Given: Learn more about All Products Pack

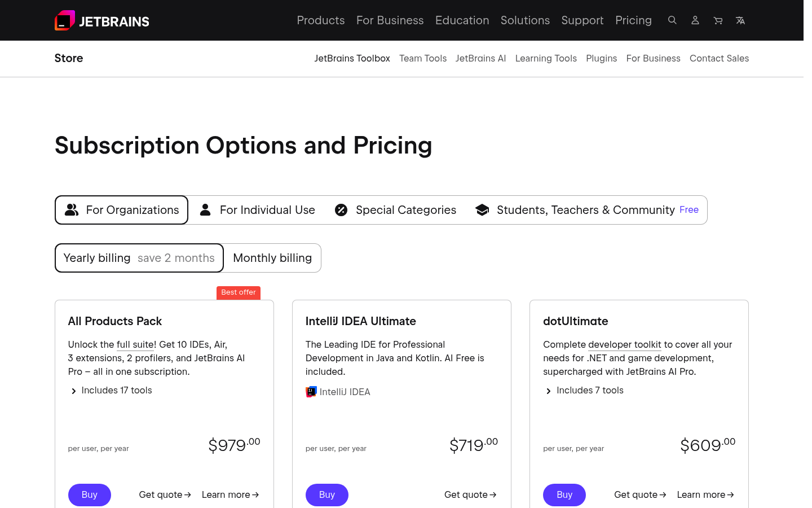Looking at the screenshot, I should 231,495.
